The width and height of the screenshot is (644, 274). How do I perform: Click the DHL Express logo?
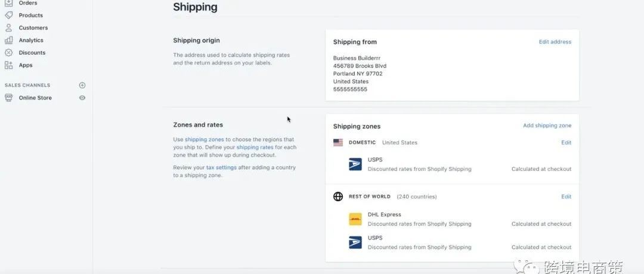pos(355,219)
